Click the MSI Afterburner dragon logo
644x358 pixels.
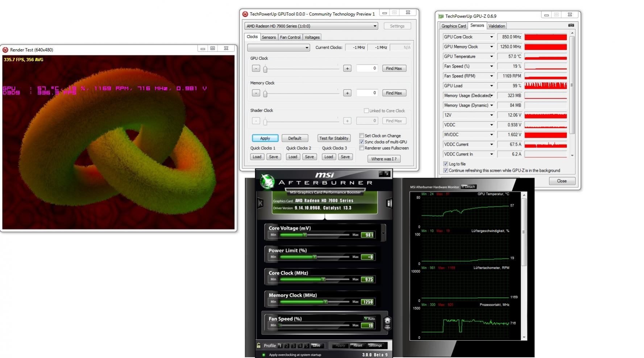tap(268, 182)
